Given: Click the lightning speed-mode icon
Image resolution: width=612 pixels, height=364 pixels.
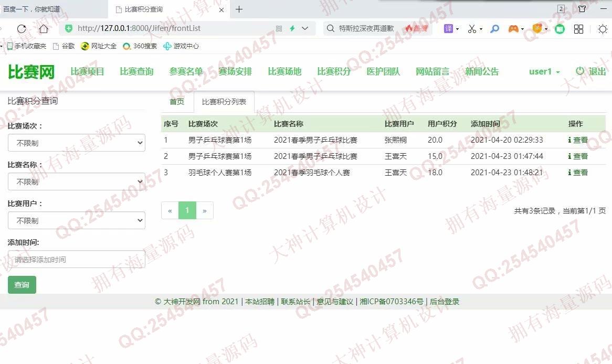Looking at the screenshot, I should click(x=292, y=28).
